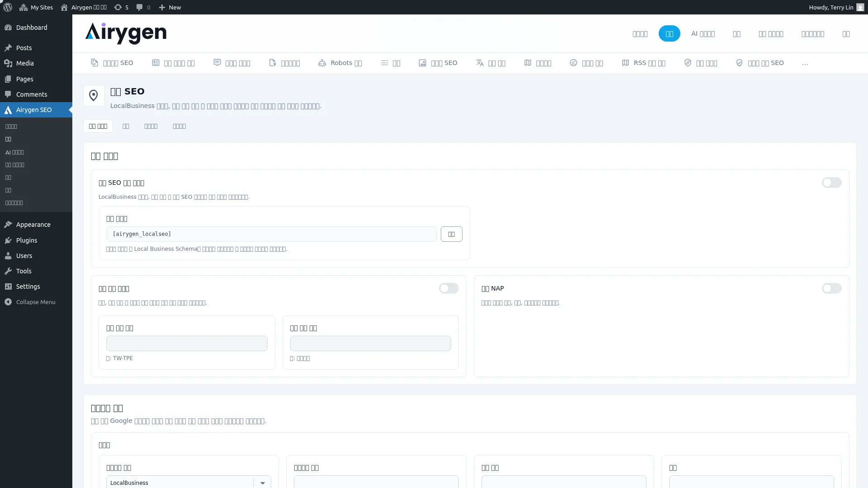Open the SEO tab with the picture icon
This screenshot has height=488, width=868.
pos(438,63)
